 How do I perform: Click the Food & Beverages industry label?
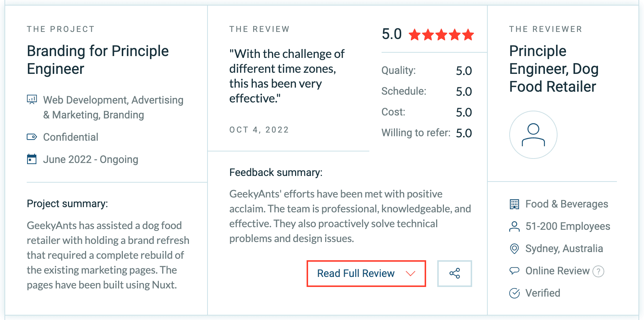click(566, 204)
